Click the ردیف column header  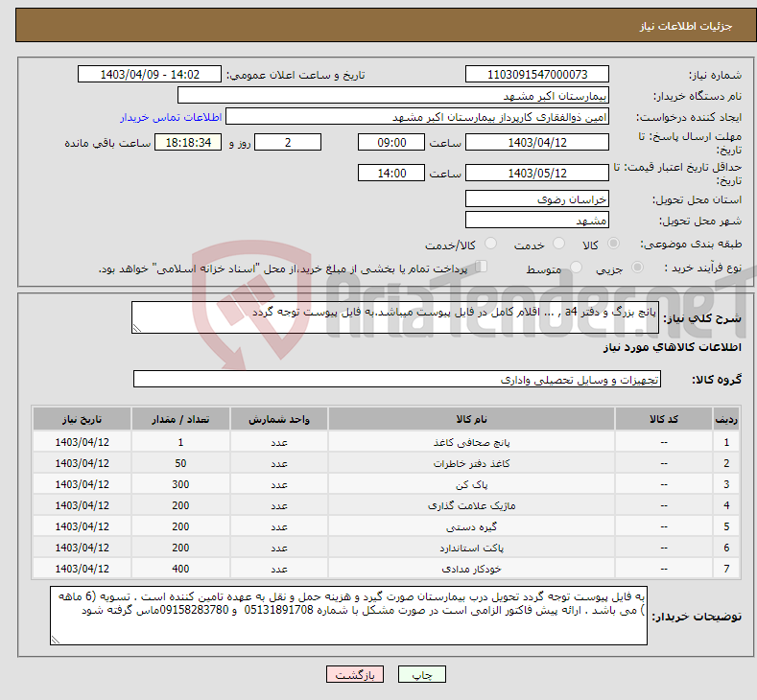click(x=726, y=419)
